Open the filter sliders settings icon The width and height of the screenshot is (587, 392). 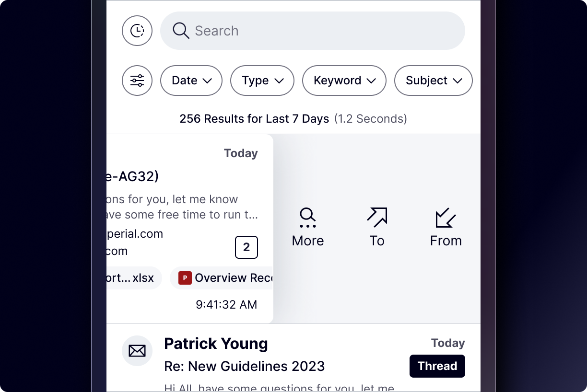[x=137, y=81]
